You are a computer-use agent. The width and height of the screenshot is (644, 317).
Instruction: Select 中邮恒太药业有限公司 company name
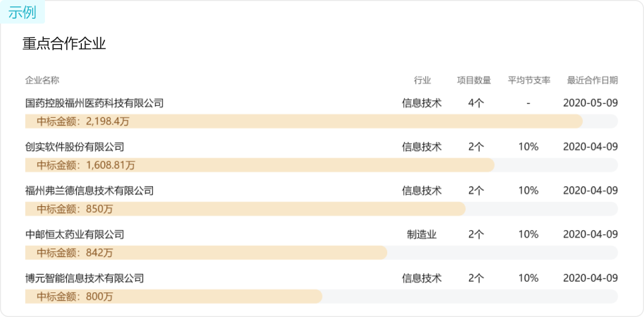74,235
